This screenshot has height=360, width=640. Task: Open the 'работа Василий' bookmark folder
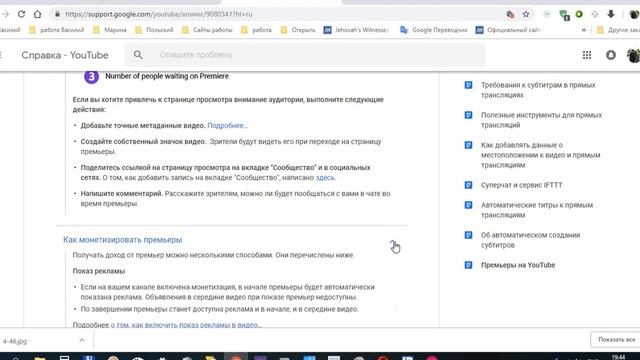click(56, 30)
